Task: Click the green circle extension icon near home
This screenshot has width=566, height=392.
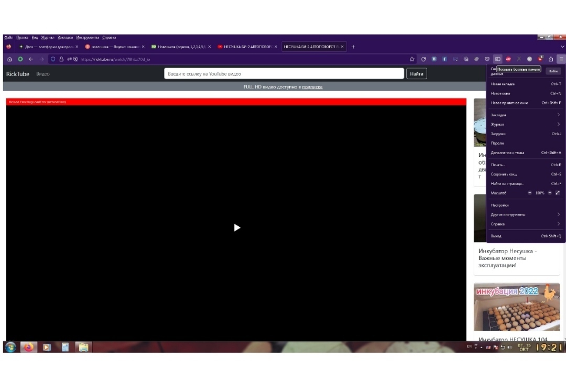Action: [20, 59]
